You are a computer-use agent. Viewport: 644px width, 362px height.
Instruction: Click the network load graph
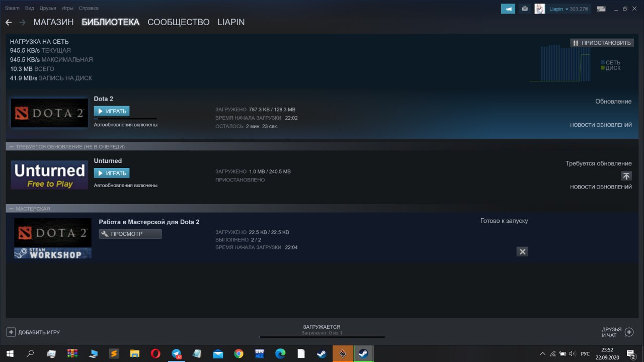[x=559, y=63]
